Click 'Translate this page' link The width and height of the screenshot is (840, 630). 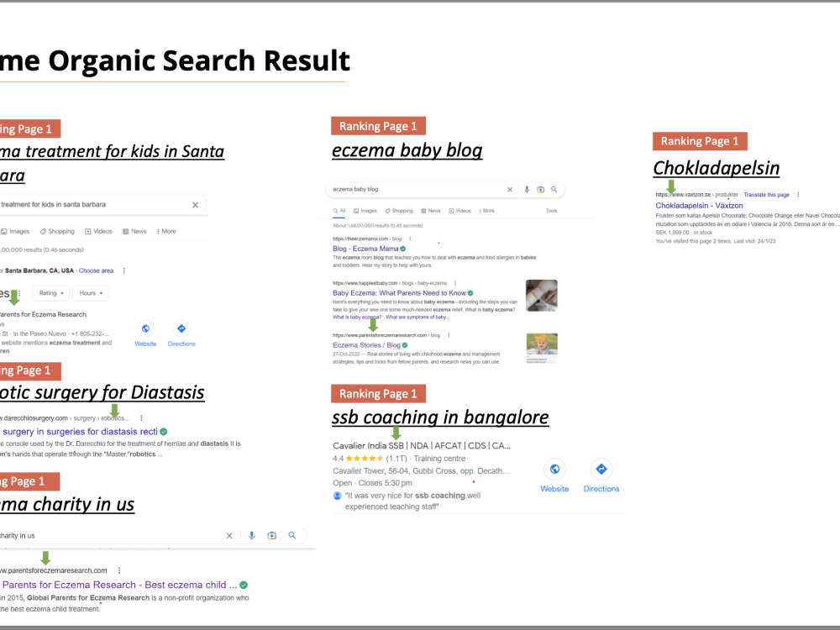(x=766, y=195)
